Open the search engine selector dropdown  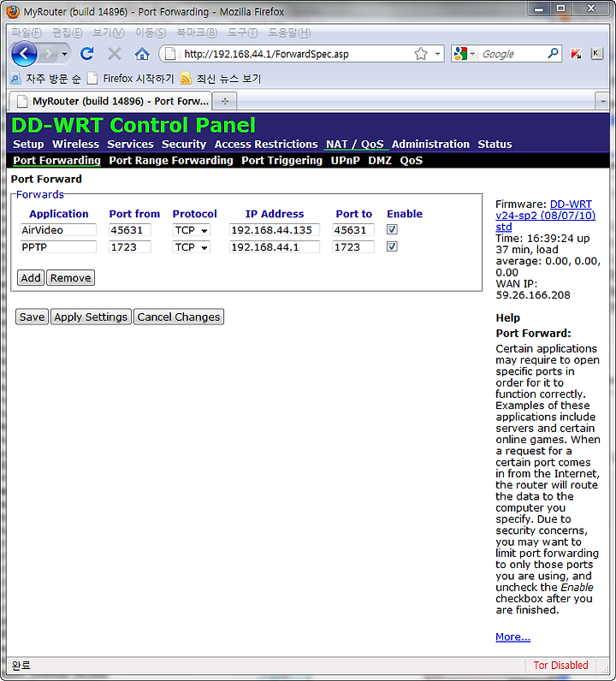[x=465, y=54]
